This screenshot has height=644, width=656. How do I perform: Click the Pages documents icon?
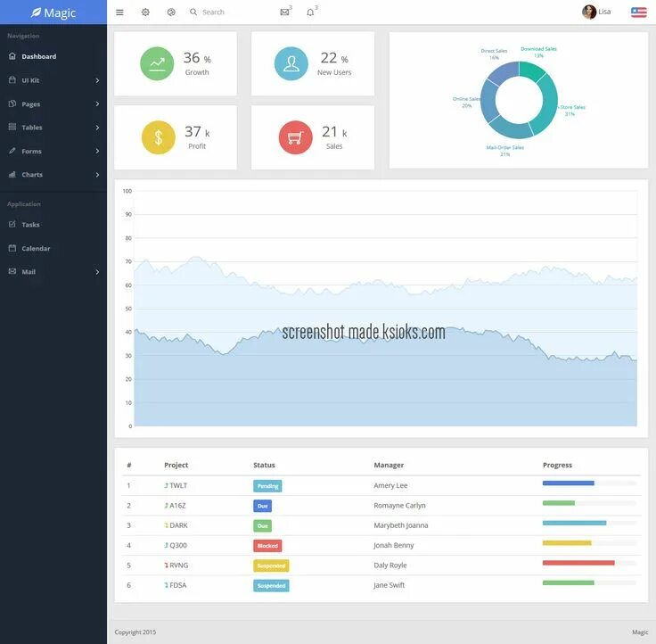[x=12, y=103]
